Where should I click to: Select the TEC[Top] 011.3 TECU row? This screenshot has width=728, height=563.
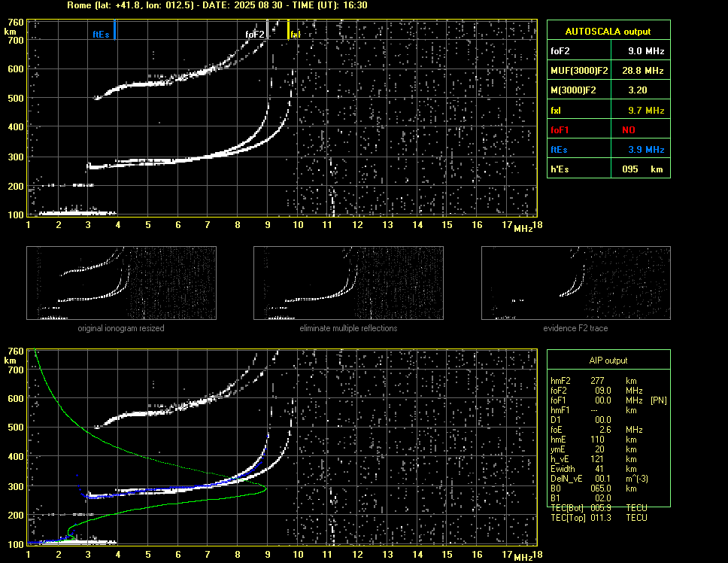click(599, 518)
